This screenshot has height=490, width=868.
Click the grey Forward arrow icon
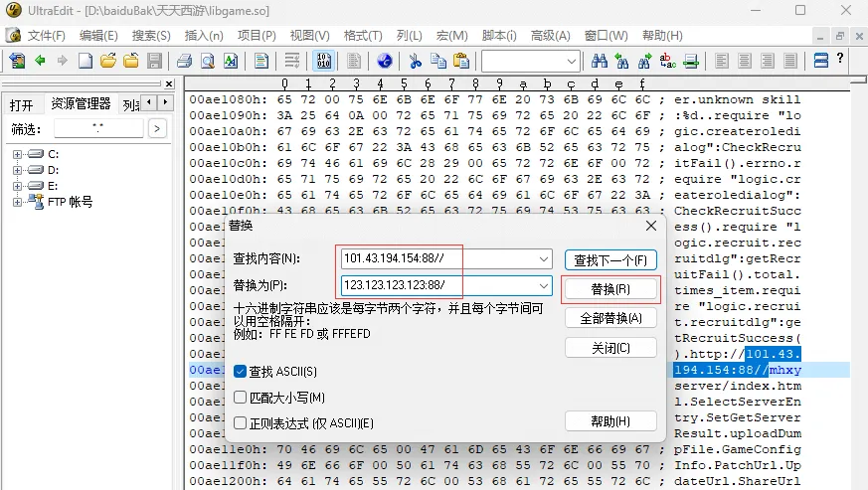tap(62, 61)
